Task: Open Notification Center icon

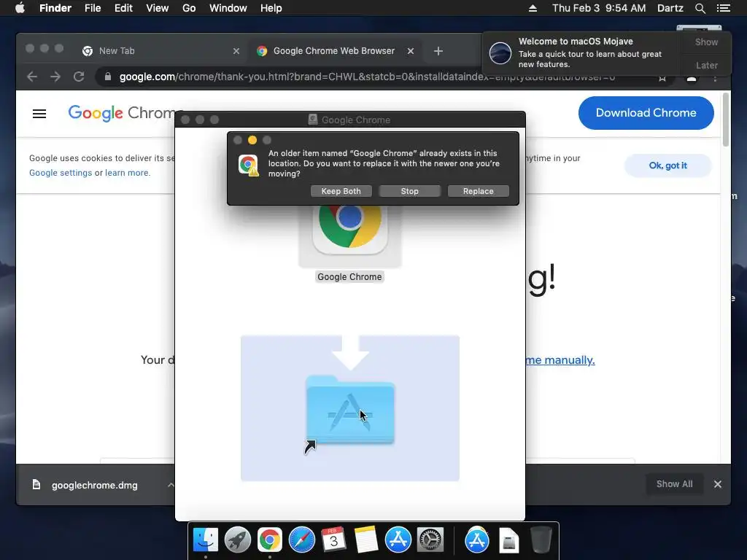Action: click(x=724, y=8)
